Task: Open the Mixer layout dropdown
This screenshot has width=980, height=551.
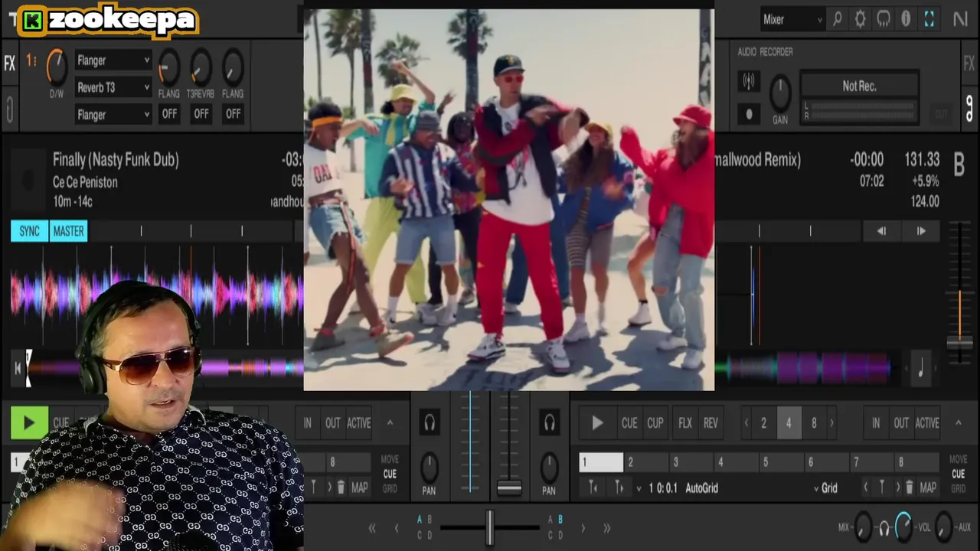Action: click(x=792, y=20)
